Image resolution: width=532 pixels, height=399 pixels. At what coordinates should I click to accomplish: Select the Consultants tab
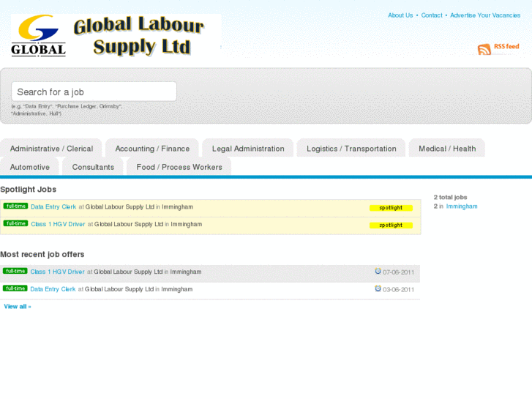(x=93, y=167)
